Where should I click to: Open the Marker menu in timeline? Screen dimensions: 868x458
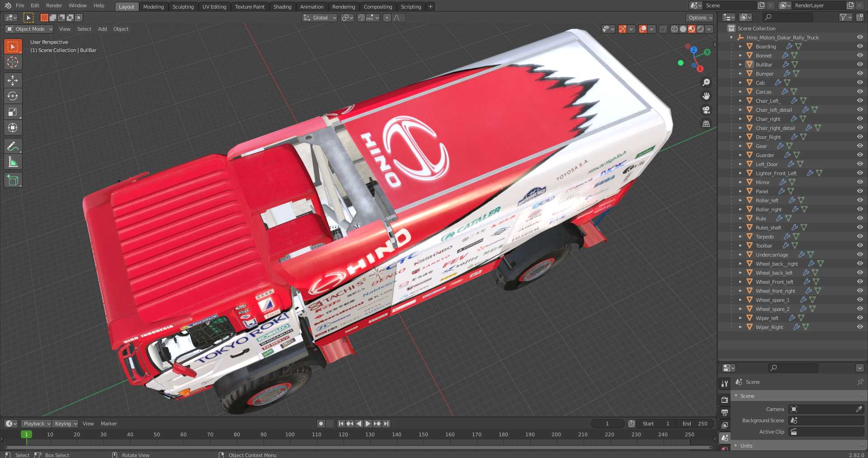click(x=108, y=424)
